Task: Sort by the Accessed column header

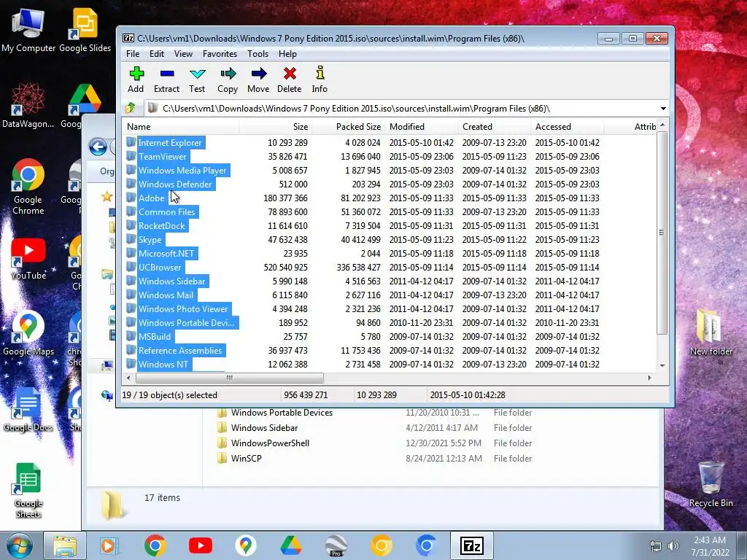Action: 567,127
